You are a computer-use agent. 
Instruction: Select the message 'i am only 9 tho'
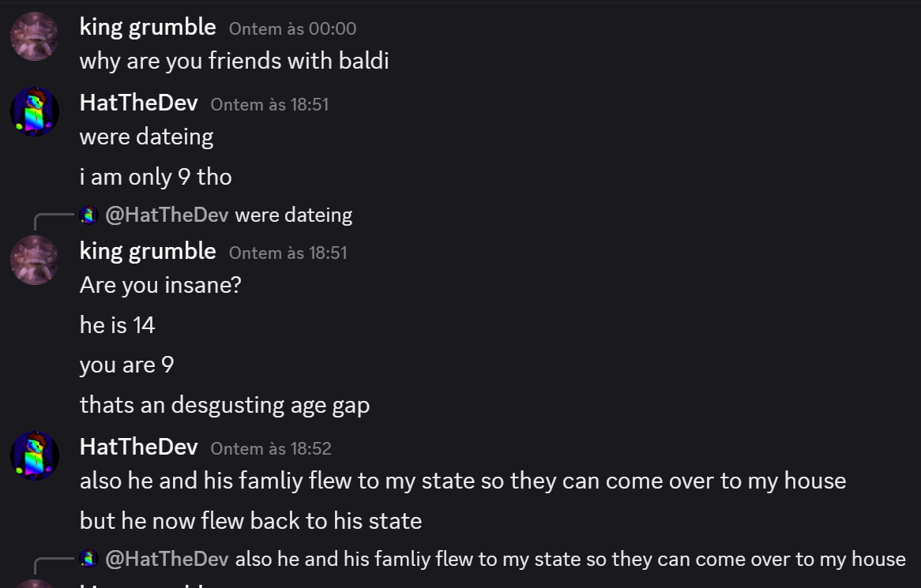pos(156,177)
